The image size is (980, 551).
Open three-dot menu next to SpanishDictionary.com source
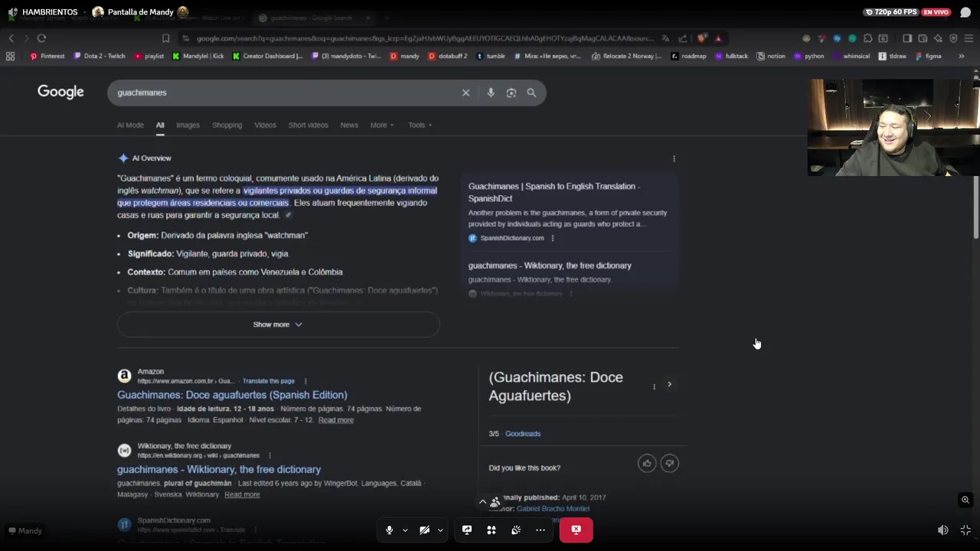coord(552,238)
